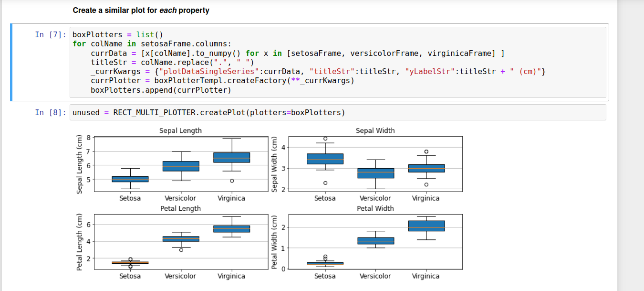
Task: Click the for colName in setosaFrame.columns line
Action: click(x=152, y=44)
